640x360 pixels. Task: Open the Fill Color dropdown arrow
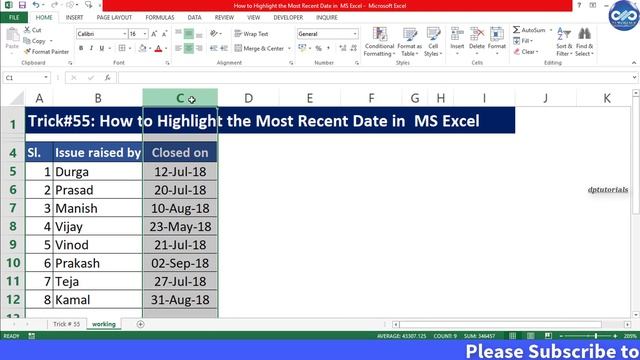coord(150,49)
